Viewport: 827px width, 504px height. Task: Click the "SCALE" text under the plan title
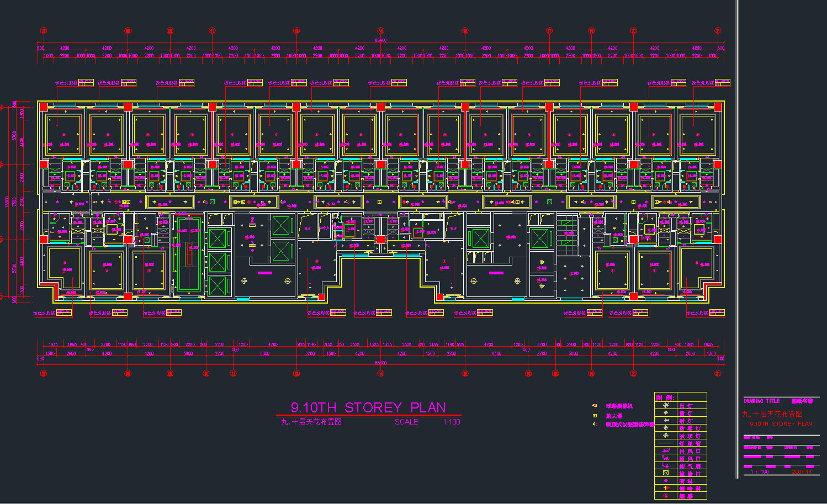click(x=406, y=422)
